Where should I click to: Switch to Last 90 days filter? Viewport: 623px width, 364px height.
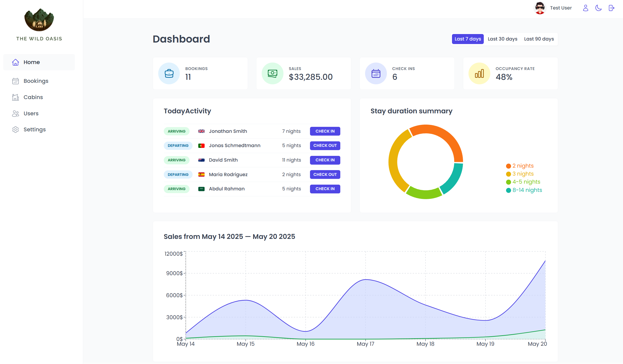click(539, 39)
